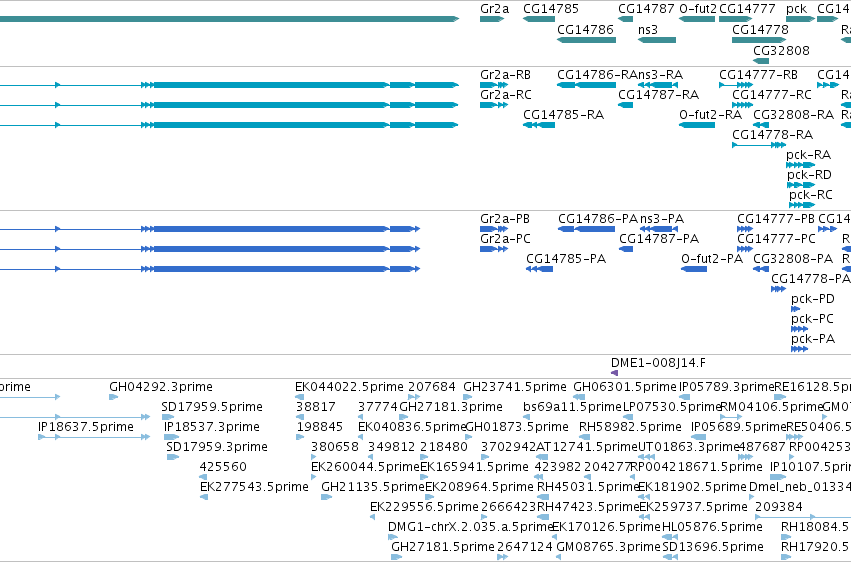The image size is (851, 562).
Task: Click the GH04292.3prime EST feature
Action: pyautogui.click(x=113, y=397)
